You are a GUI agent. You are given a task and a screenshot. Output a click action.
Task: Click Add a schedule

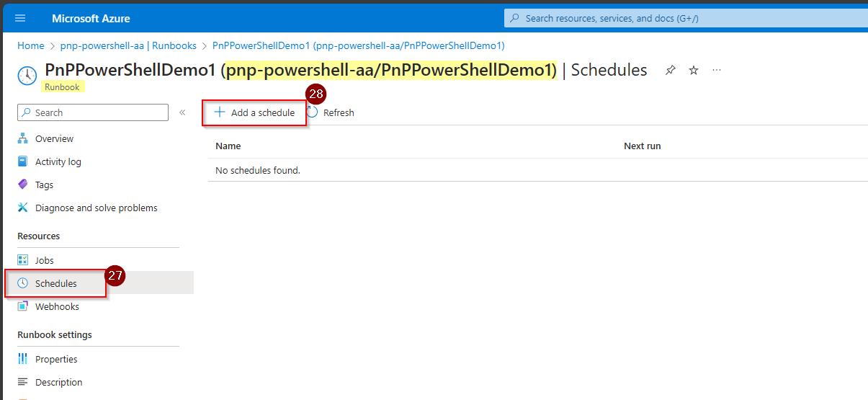[255, 112]
